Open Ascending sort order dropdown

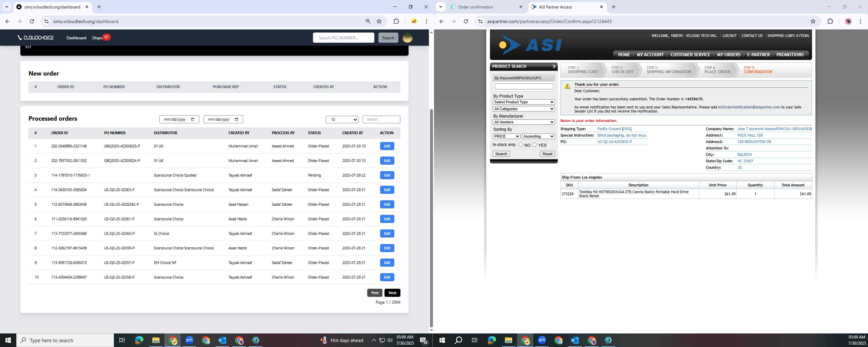pos(538,136)
